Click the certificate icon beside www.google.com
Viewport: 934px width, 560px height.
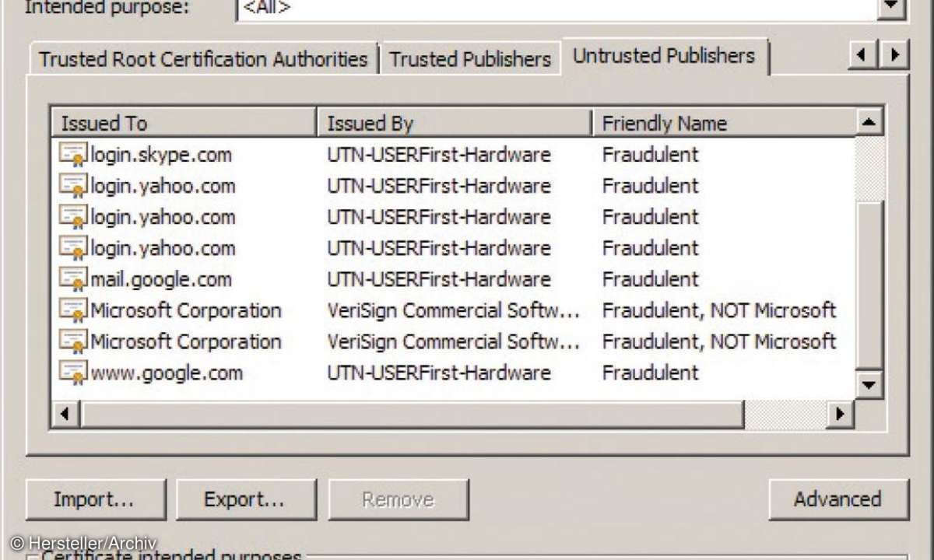pyautogui.click(x=72, y=373)
